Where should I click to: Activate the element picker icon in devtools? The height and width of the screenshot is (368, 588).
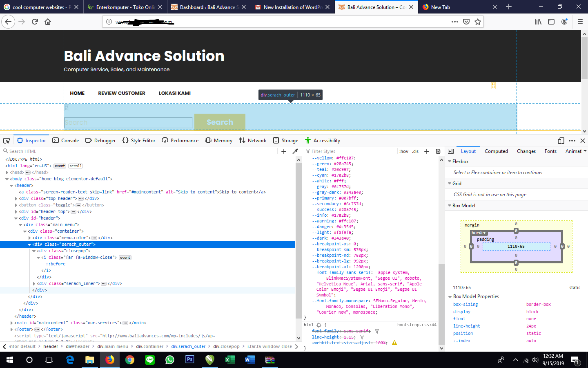point(7,141)
